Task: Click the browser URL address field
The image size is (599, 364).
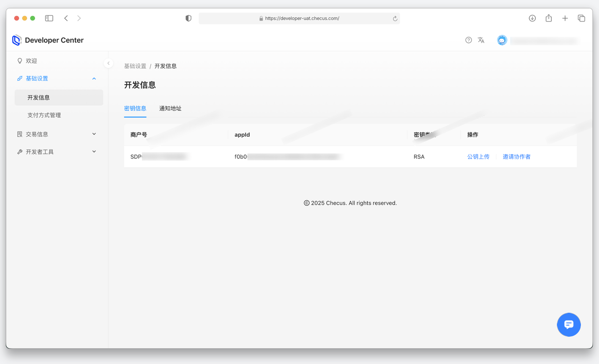Action: pos(299,19)
